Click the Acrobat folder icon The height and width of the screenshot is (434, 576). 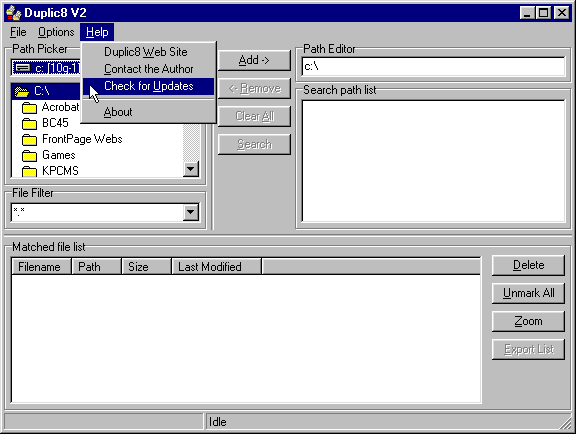(x=29, y=108)
